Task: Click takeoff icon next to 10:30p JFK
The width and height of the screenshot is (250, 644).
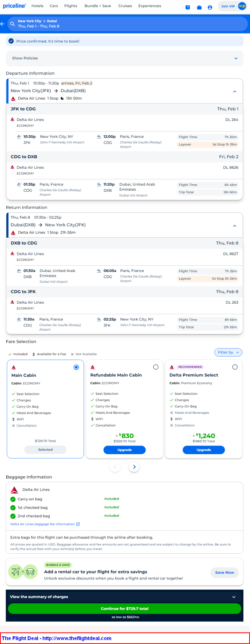Action: pyautogui.click(x=19, y=137)
